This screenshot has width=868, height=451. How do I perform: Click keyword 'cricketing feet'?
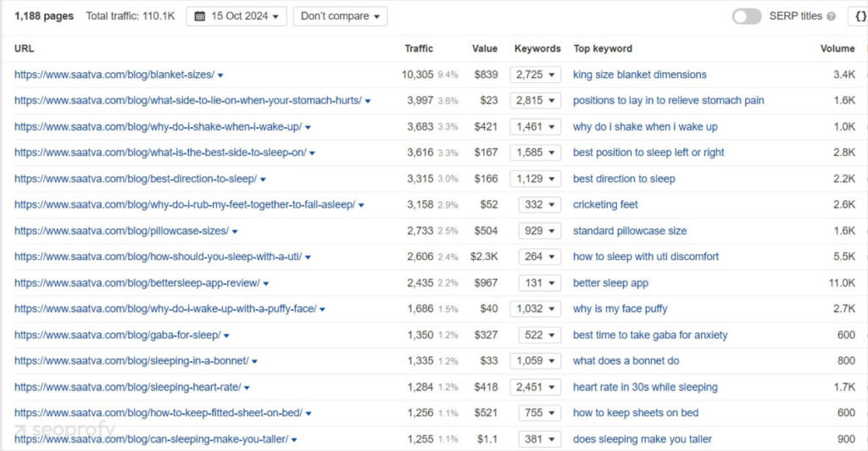pos(605,205)
